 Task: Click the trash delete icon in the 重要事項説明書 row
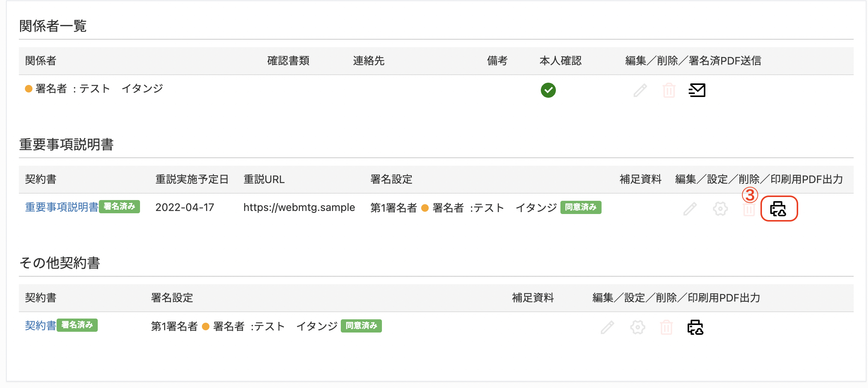click(749, 209)
